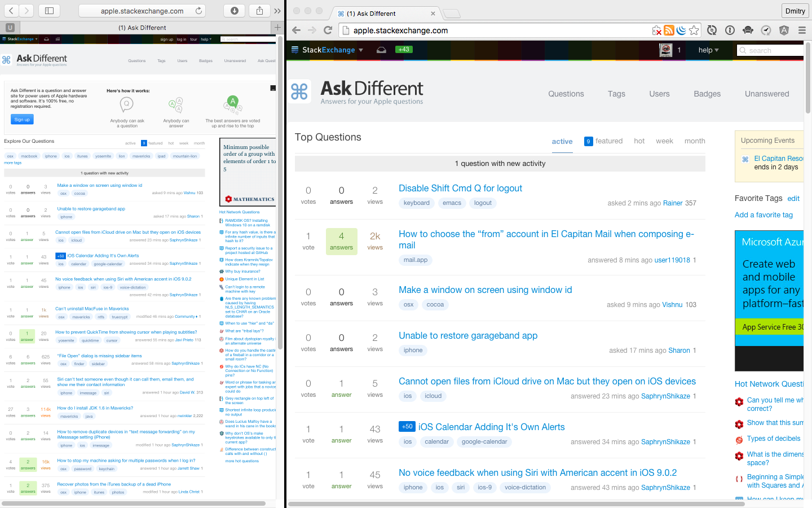This screenshot has width=812, height=508.
Task: Open the StackExchange inbox in Chrome
Action: (382, 50)
